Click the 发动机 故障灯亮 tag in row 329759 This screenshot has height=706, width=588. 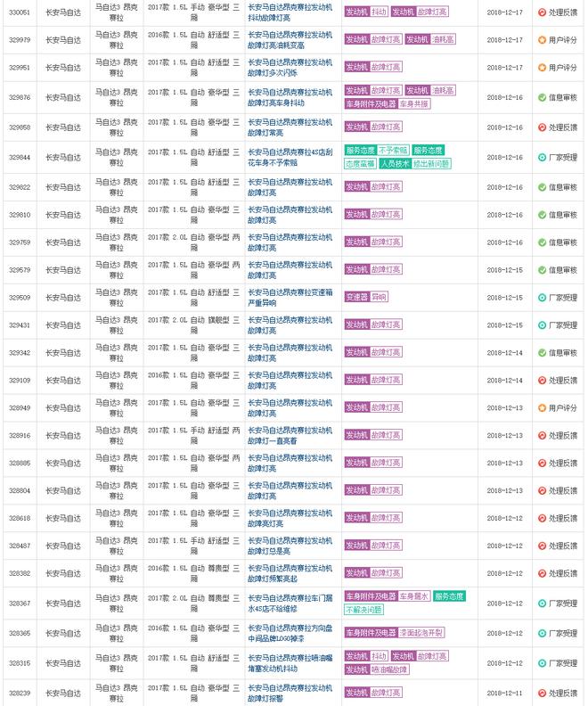pyautogui.click(x=373, y=242)
